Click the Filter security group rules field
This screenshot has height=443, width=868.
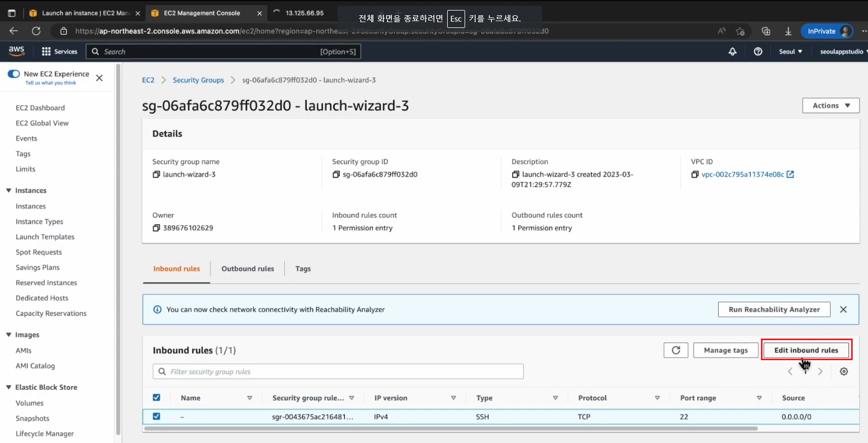pyautogui.click(x=338, y=371)
